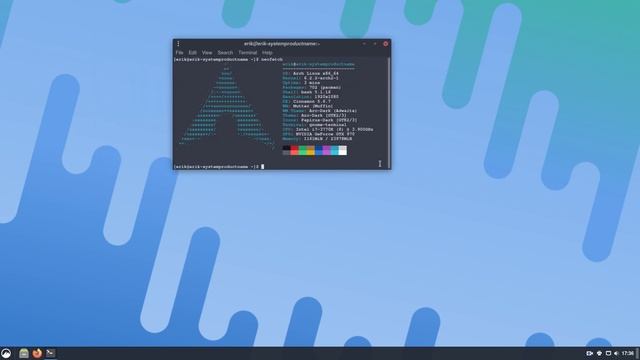Click the 'bash 5.1.16' Shell line
Screen dimensions: 640x360
point(307,92)
